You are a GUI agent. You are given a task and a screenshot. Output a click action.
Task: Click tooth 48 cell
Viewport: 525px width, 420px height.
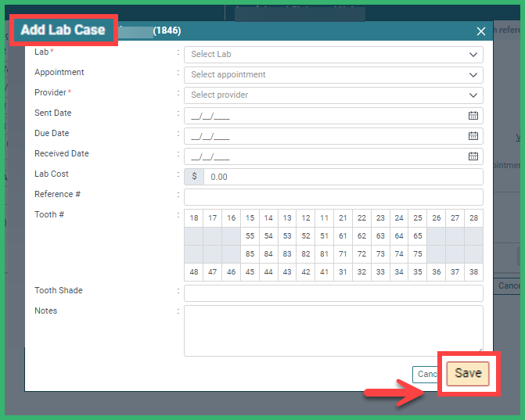pos(193,272)
